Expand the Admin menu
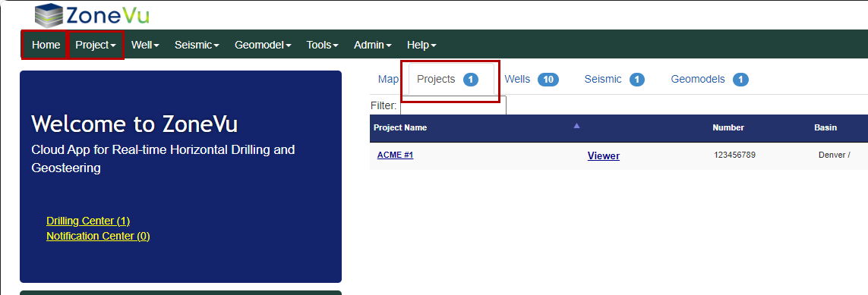 [373, 45]
